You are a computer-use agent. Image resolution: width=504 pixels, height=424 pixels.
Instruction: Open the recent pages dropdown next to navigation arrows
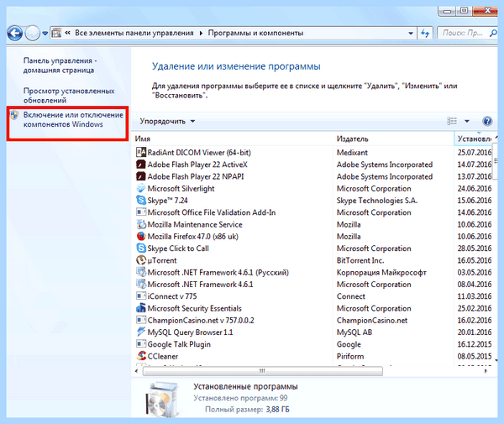[x=45, y=33]
